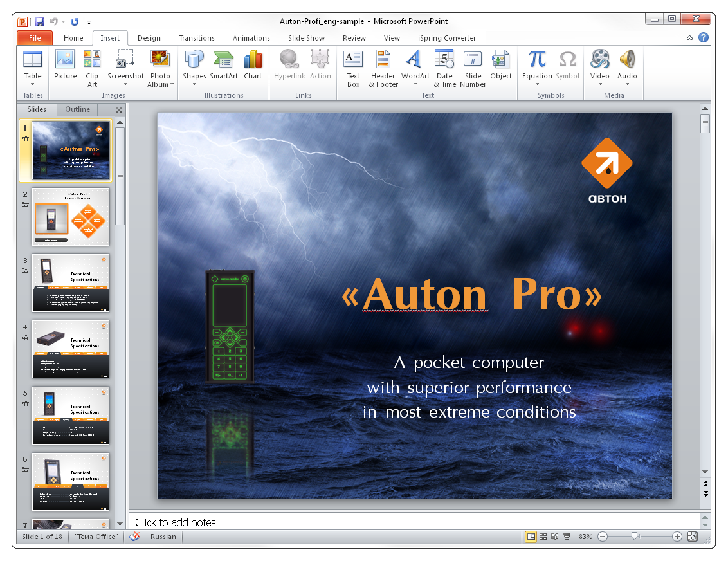The image size is (728, 561).
Task: Run spell check from status bar icon
Action: tap(134, 537)
